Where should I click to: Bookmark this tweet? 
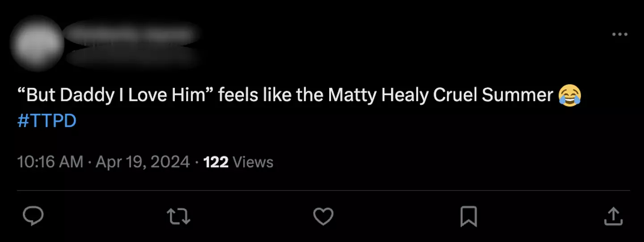468,216
